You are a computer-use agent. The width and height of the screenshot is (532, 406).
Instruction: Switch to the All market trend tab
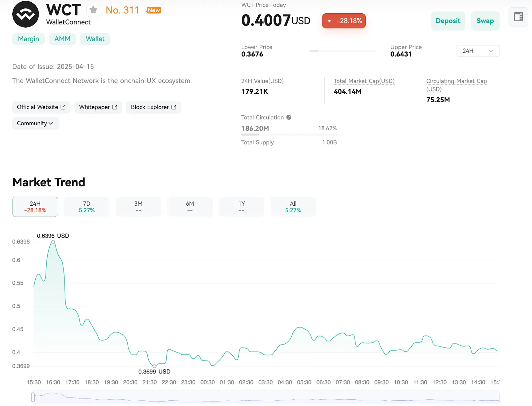(x=293, y=207)
